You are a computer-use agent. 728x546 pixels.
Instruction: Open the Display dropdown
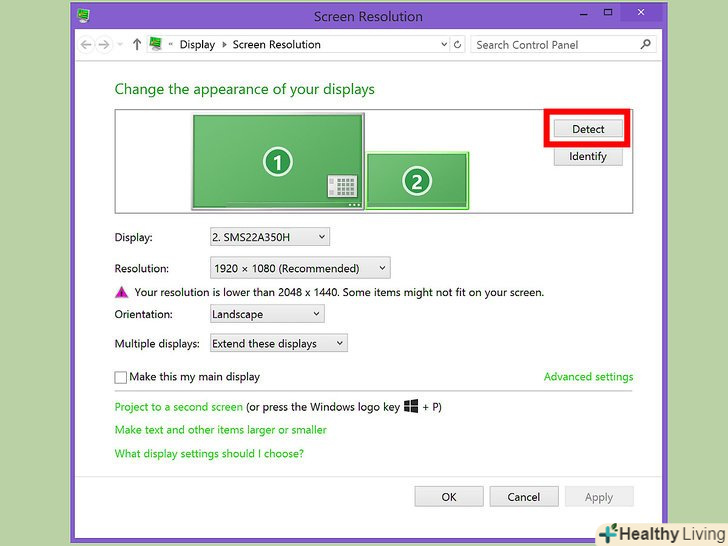270,237
